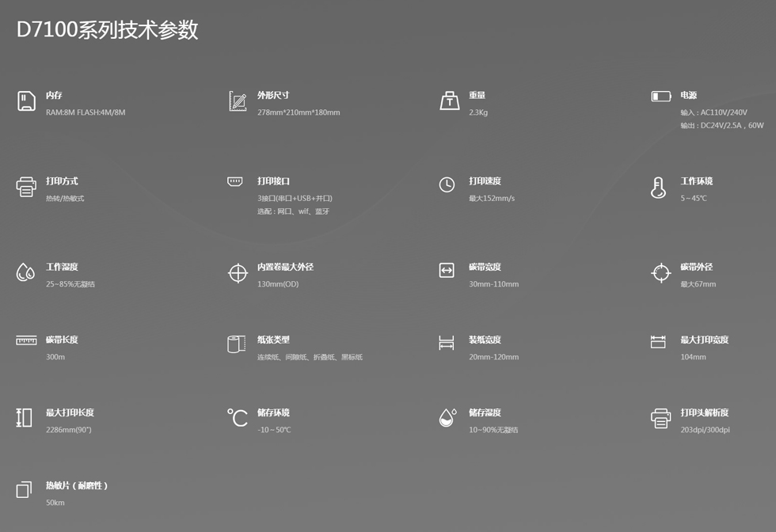Click the 10~90%无凝结 value
The width and height of the screenshot is (776, 532).
[493, 430]
